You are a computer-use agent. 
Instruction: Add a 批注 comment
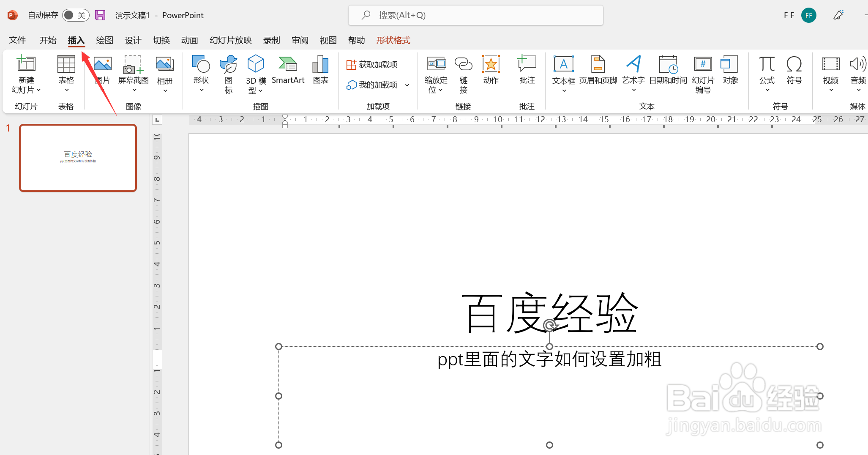[527, 70]
